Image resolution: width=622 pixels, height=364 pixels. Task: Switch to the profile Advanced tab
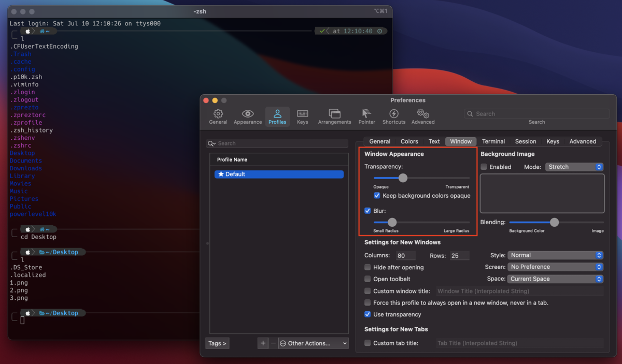tap(583, 141)
